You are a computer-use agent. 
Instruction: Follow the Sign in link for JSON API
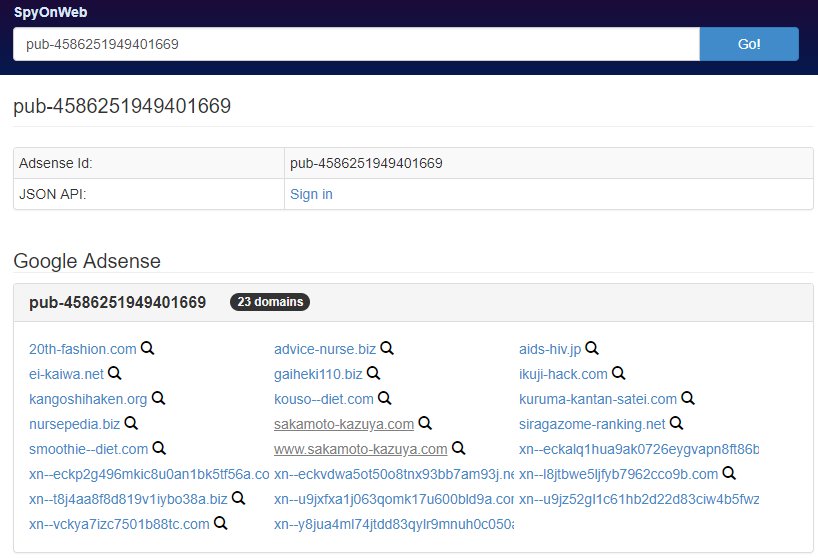coord(311,194)
